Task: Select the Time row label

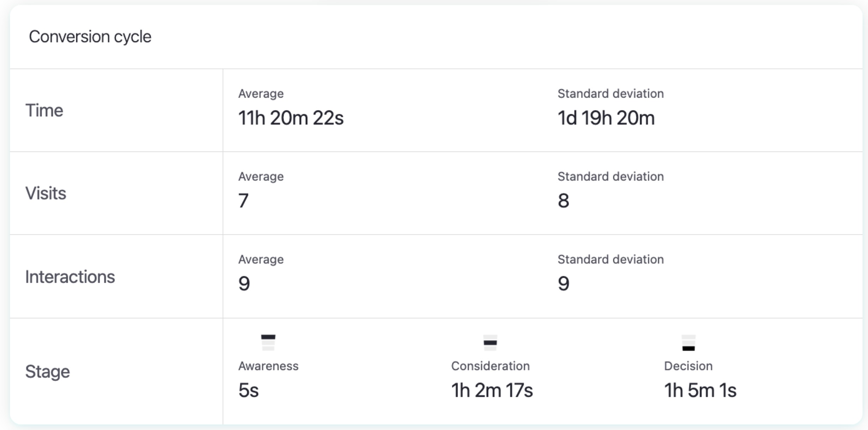Action: point(44,110)
